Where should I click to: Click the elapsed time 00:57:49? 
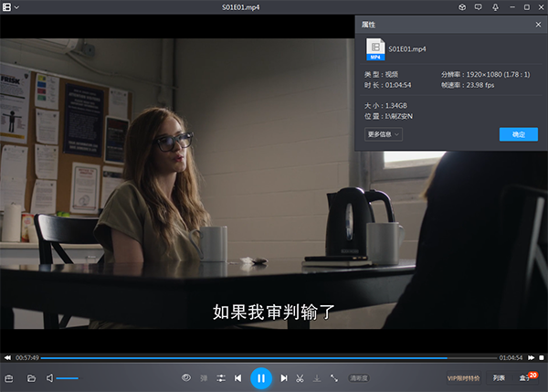26,357
